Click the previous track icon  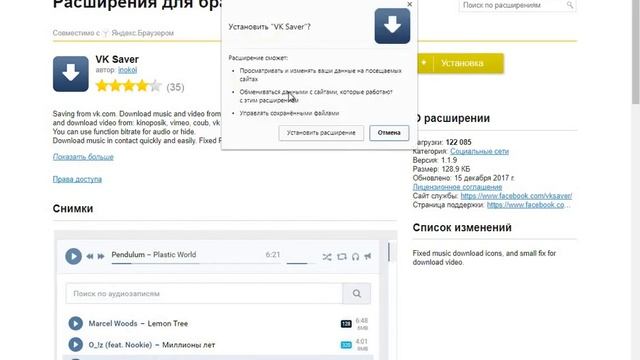click(x=90, y=256)
